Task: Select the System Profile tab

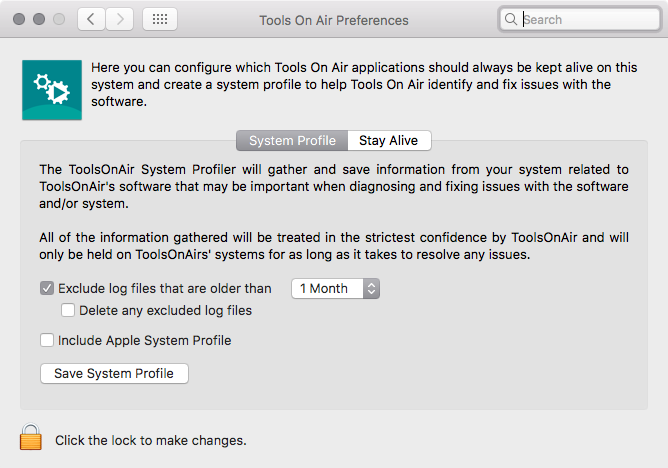Action: 292,141
